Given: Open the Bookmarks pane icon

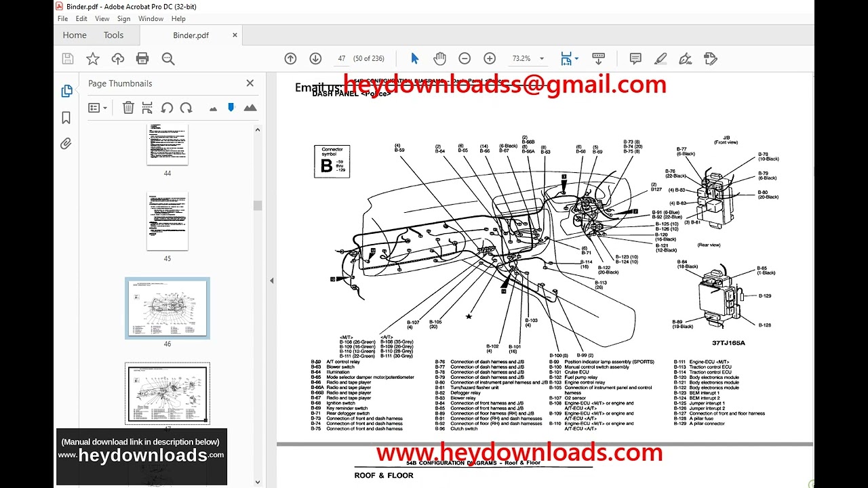Looking at the screenshot, I should 66,117.
